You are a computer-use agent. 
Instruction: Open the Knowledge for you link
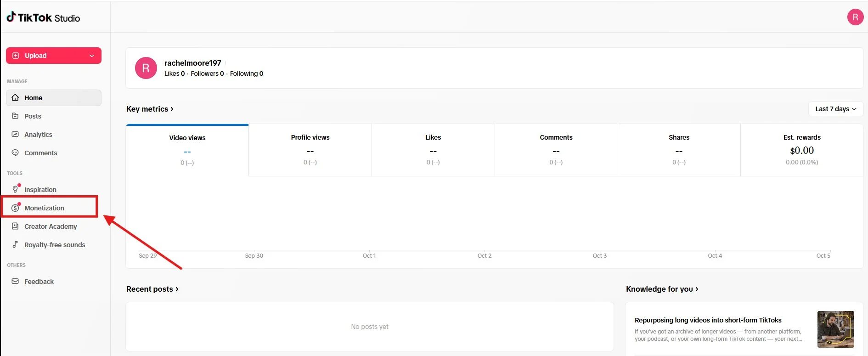click(662, 289)
